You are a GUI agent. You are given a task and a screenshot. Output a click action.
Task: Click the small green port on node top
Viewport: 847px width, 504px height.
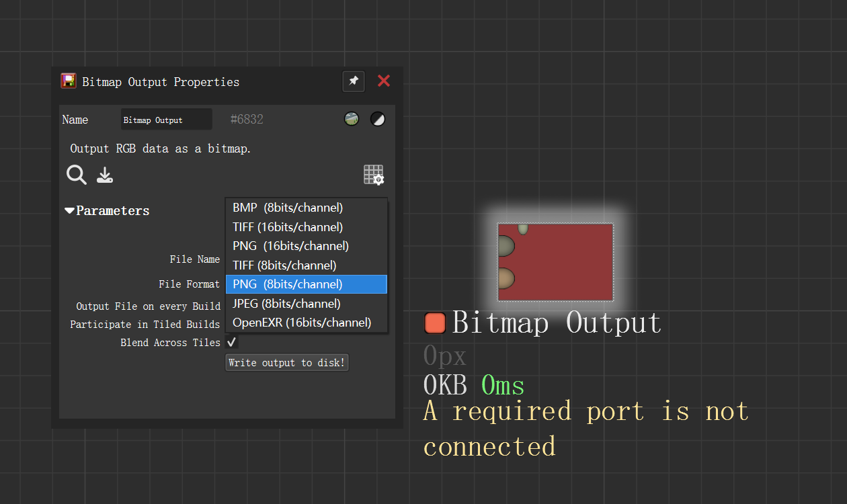point(523,229)
